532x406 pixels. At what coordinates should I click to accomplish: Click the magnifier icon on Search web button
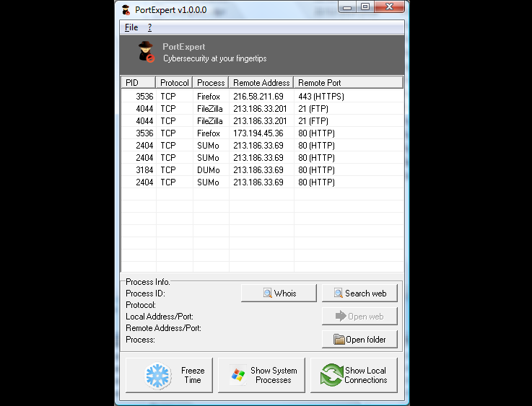point(338,294)
